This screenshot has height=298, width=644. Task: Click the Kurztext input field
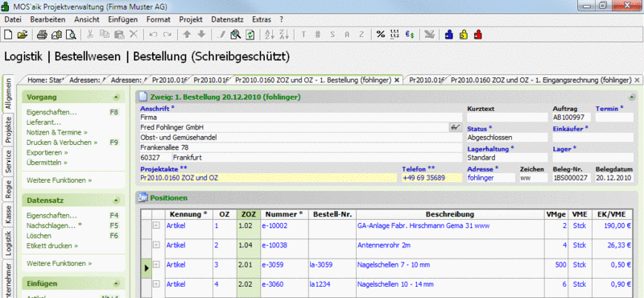pos(507,118)
